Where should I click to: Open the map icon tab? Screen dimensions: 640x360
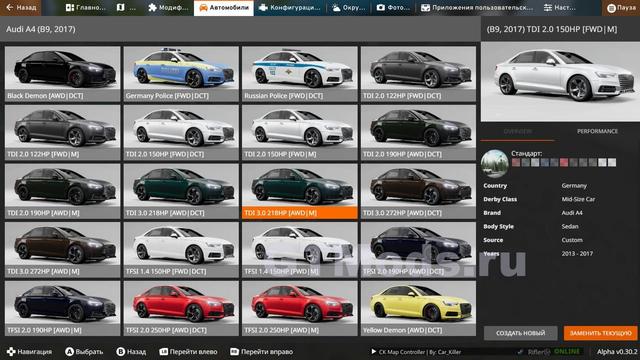tap(126, 7)
